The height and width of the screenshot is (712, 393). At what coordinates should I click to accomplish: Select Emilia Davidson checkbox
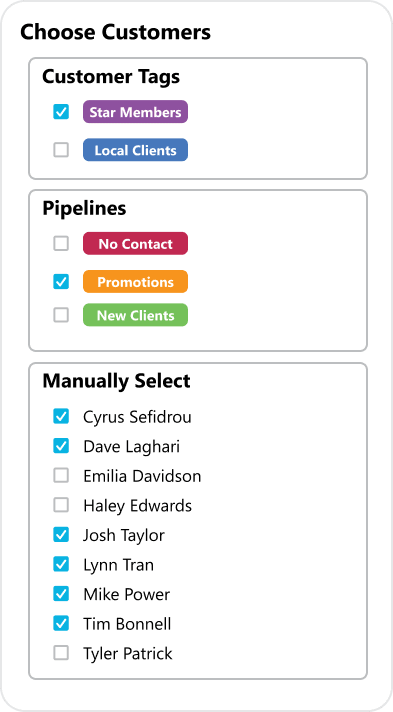(x=61, y=475)
